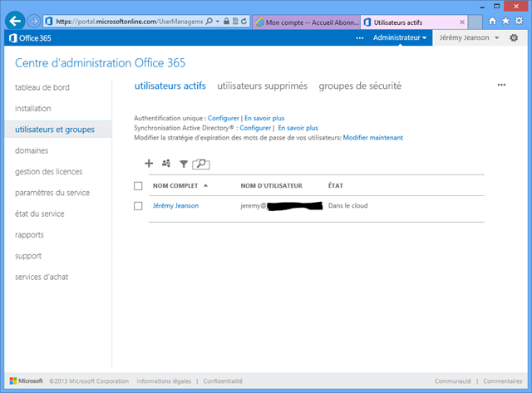Image resolution: width=532 pixels, height=393 pixels.
Task: Expand the Administrateur dropdown menu
Action: (x=400, y=37)
